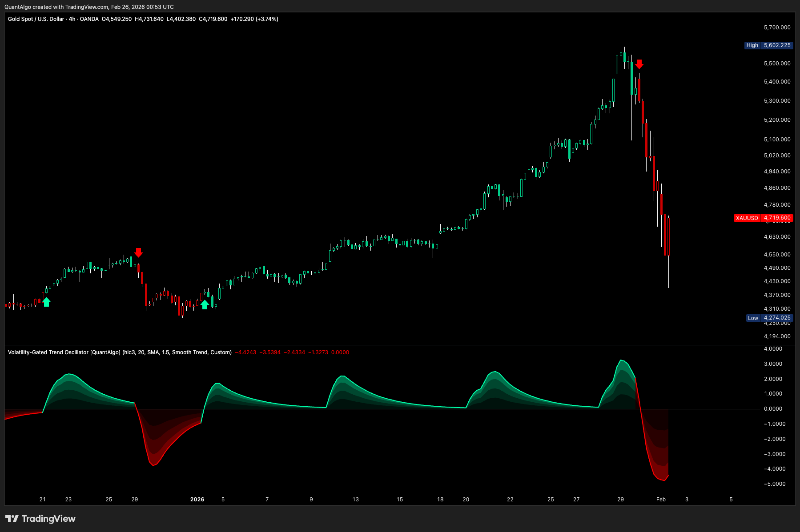Click the High 5,602.225 price label
Image resolution: width=800 pixels, height=532 pixels.
[769, 45]
